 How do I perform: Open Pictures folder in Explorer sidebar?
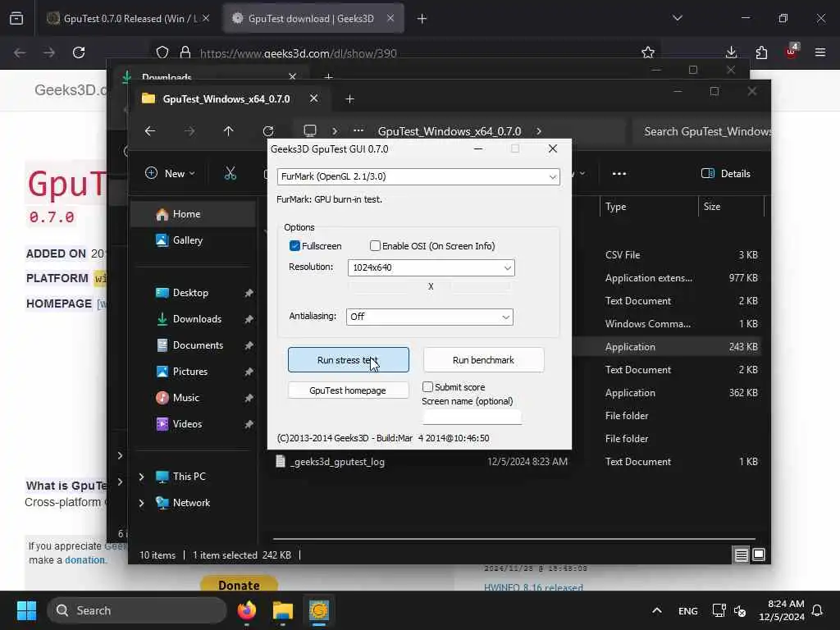(x=189, y=372)
